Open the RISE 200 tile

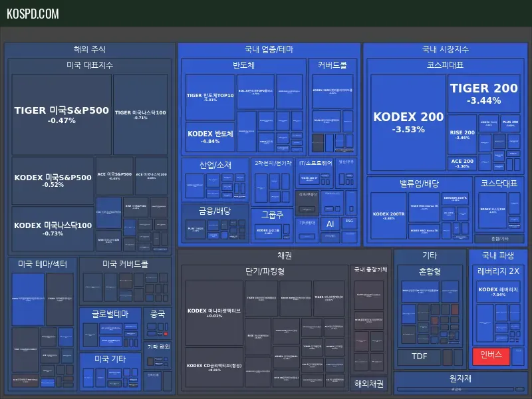click(x=462, y=134)
